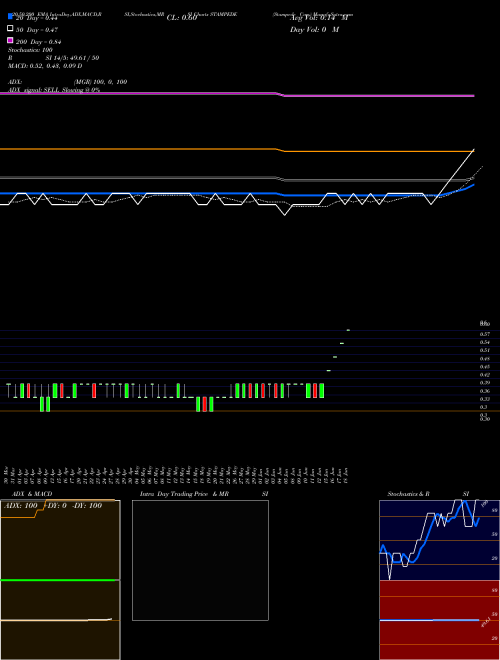Click the 'Intra Day Trading Price & MR' title
500x660 pixels.
184,494
